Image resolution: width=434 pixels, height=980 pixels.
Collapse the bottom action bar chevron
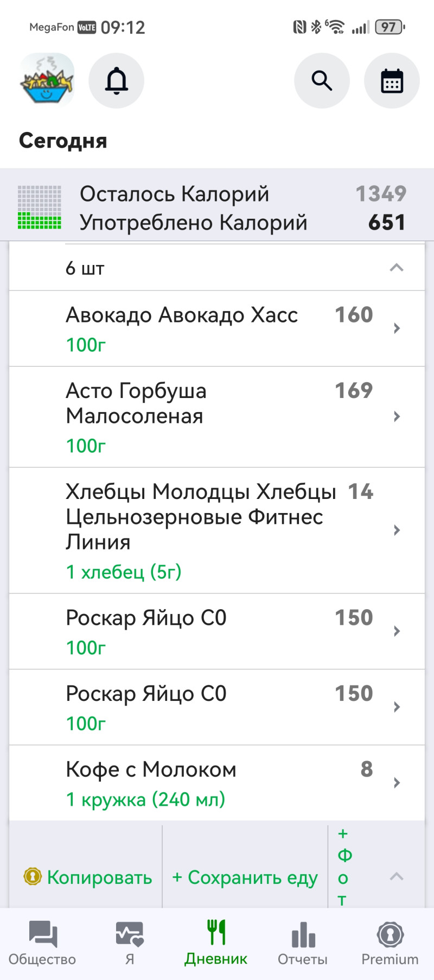(397, 876)
